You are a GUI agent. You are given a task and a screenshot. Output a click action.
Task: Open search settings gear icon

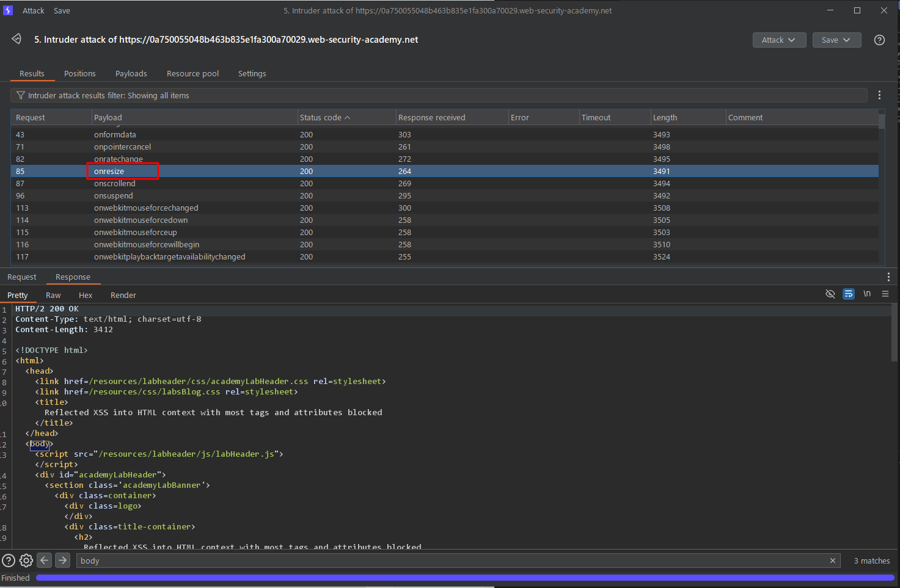[x=26, y=561]
